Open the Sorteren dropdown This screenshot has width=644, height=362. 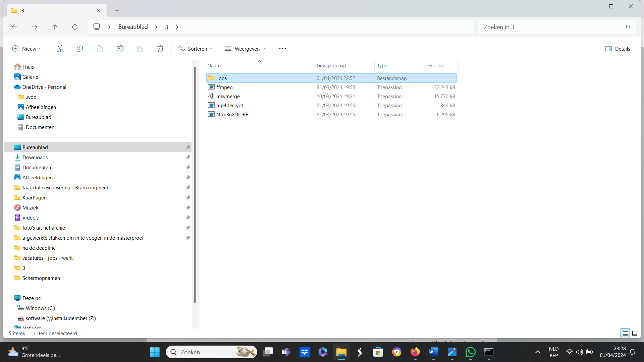(195, 49)
